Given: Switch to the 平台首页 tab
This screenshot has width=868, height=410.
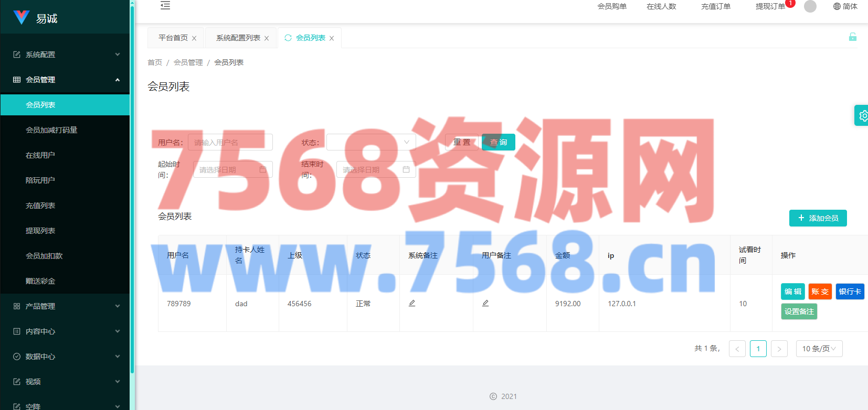Looking at the screenshot, I should click(173, 38).
